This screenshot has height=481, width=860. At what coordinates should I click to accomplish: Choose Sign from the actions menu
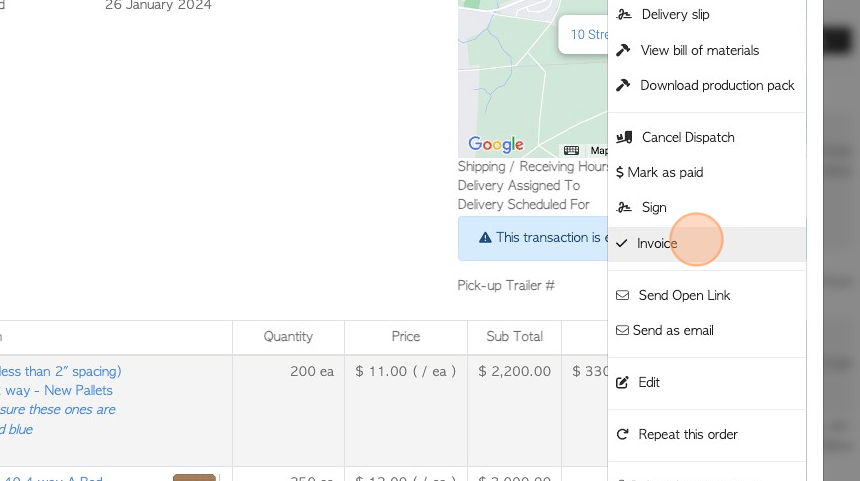(654, 207)
